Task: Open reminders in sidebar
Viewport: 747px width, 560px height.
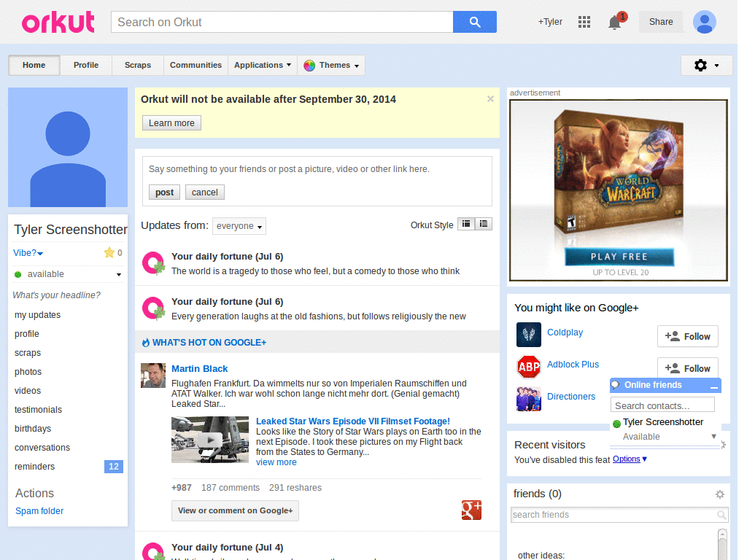Action: tap(34, 467)
